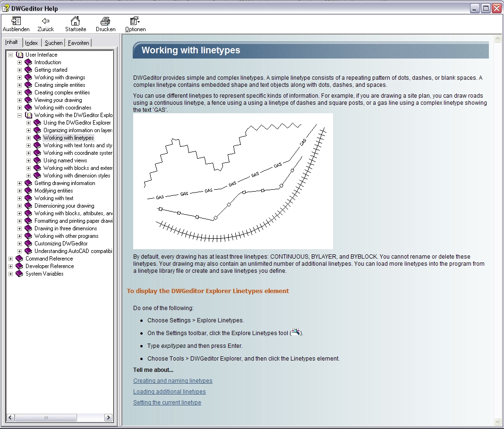504x429 pixels.
Task: Click the System Variables book icon
Action: [x=20, y=274]
